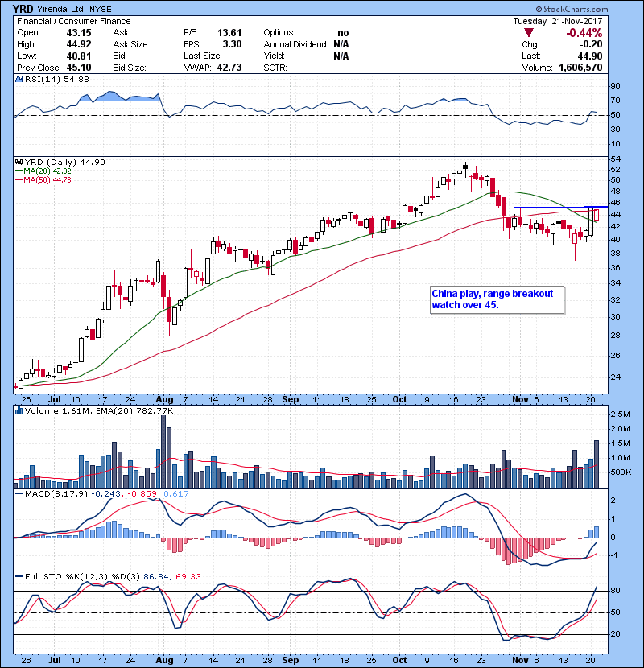The height and width of the screenshot is (668, 644).
Task: Click the 'Jul' label on bottom date axis
Action: coord(54,660)
